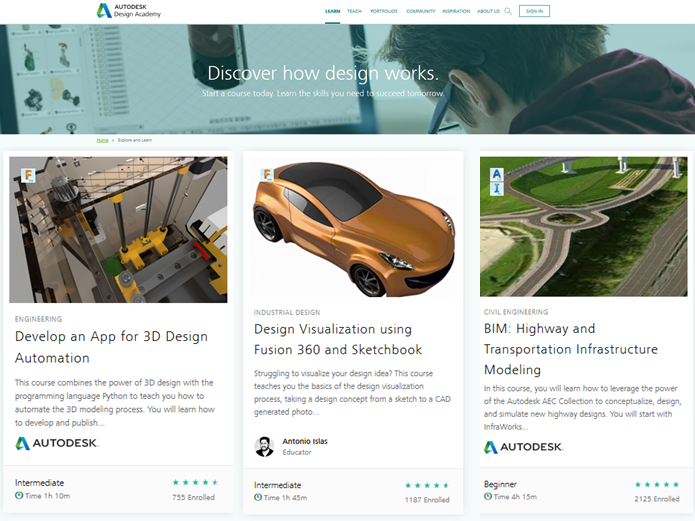695x521 pixels.
Task: Click the Start a course today tagline
Action: [323, 94]
